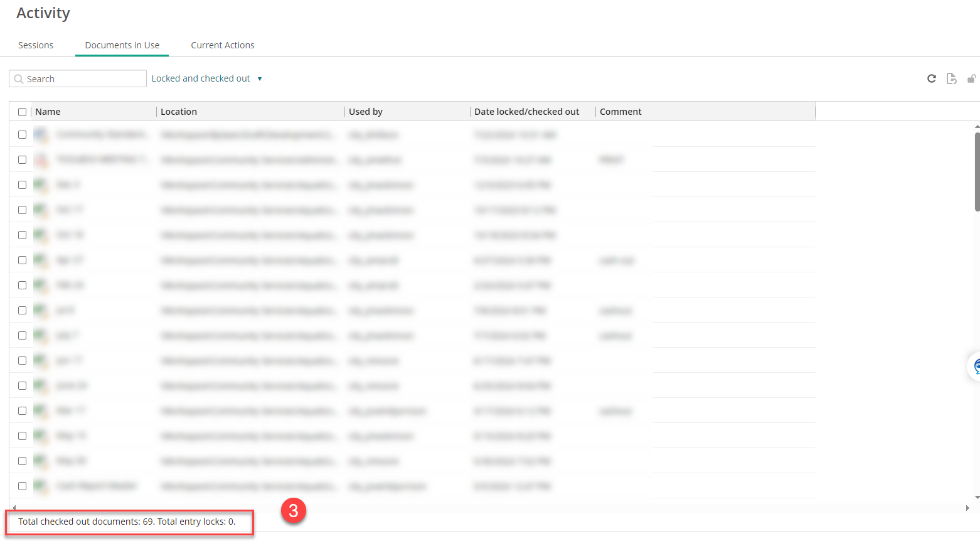Screen dimensions: 980x541
Task: Click the unlock padlock icon
Action: click(x=971, y=78)
